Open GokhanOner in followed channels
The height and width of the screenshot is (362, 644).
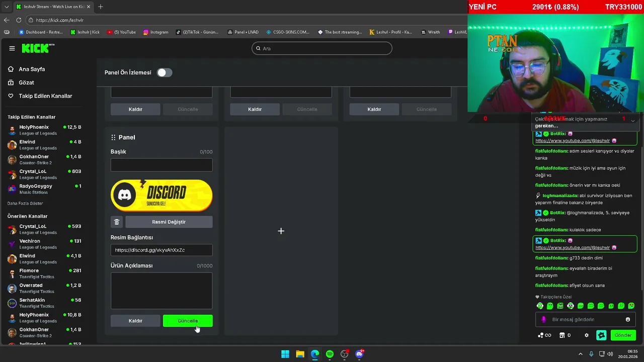point(44,159)
